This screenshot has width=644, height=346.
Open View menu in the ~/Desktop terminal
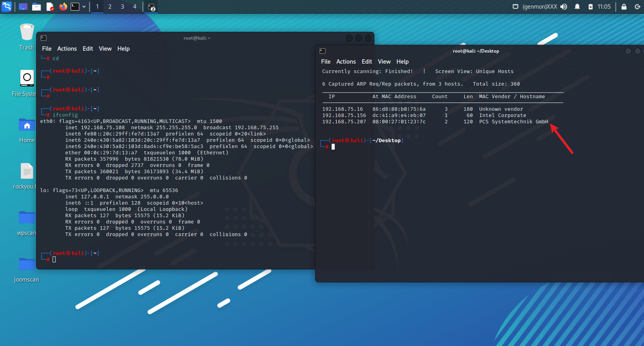coord(384,62)
